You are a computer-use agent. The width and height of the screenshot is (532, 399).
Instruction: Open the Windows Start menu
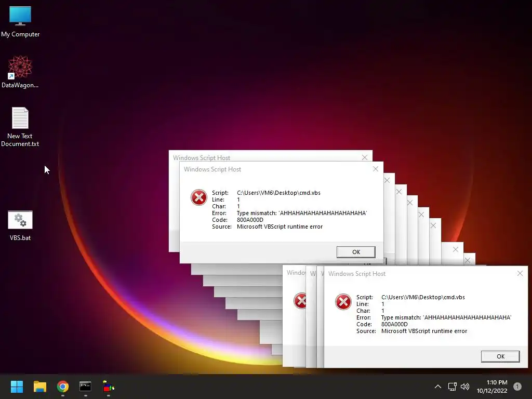pos(17,387)
